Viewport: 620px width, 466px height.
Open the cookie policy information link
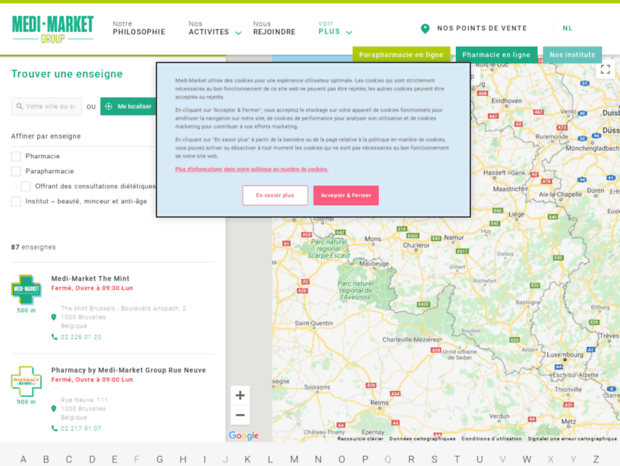[251, 169]
